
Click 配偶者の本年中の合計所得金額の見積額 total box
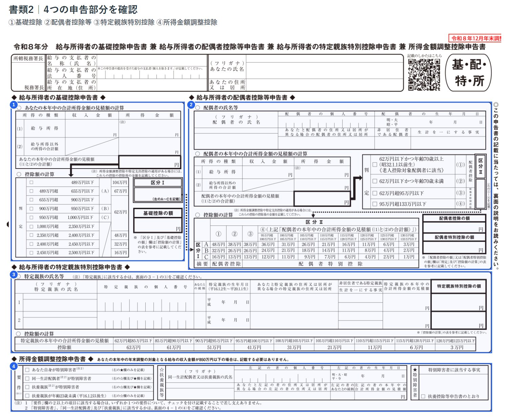point(322,198)
